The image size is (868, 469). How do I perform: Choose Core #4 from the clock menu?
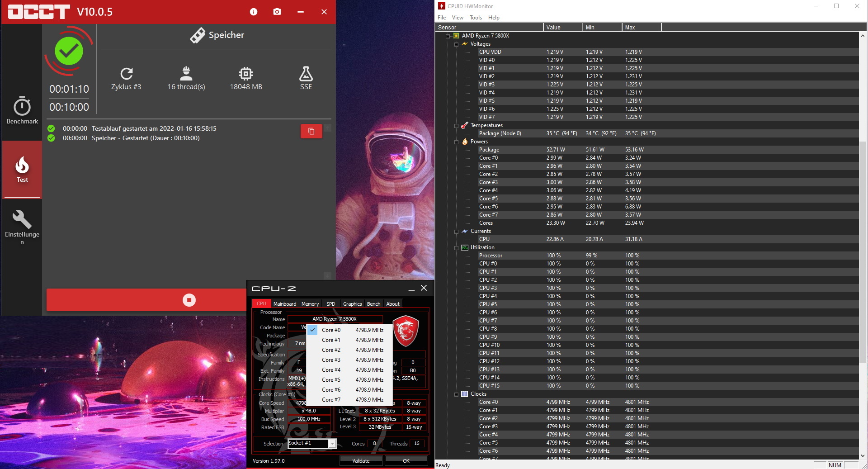349,370
